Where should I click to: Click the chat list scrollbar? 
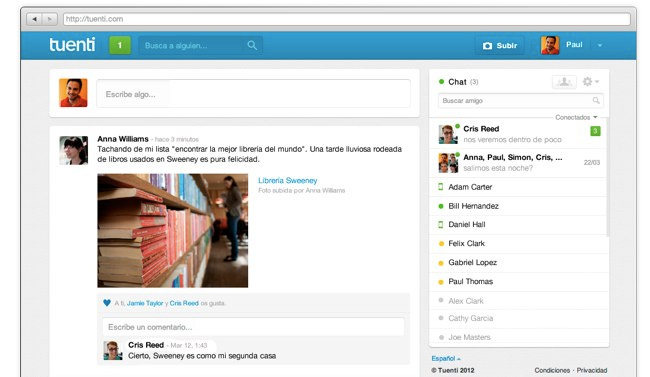(608, 178)
